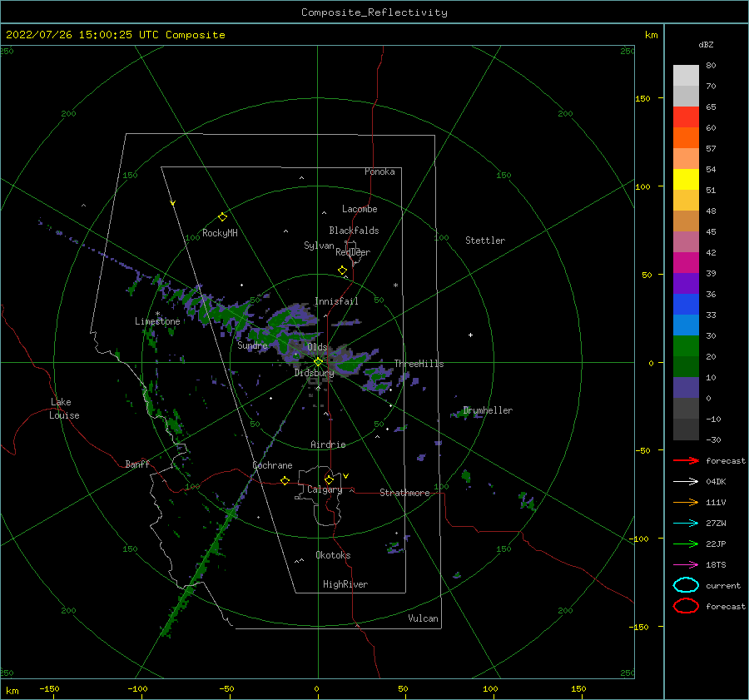Click the Lacombe town label
749x700 pixels.
(360, 209)
